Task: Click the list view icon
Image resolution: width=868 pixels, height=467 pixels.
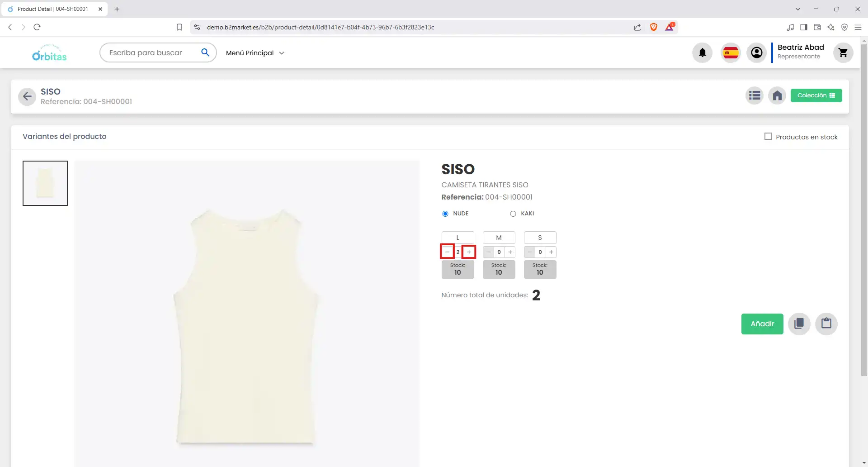Action: [x=754, y=95]
